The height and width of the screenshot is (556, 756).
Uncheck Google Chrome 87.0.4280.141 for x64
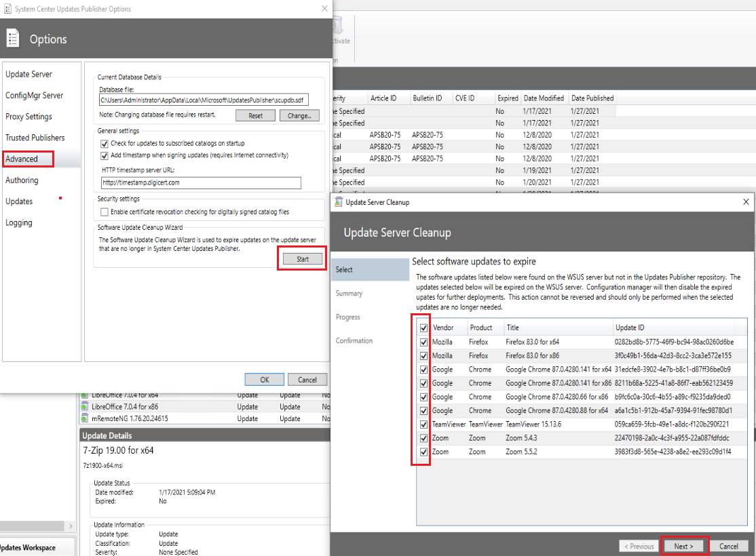click(x=423, y=370)
